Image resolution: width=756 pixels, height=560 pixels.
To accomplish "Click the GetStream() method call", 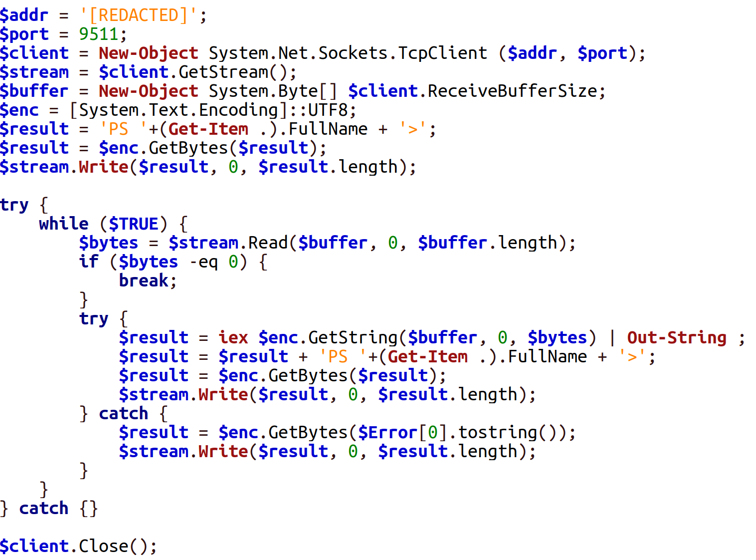I will tap(233, 72).
